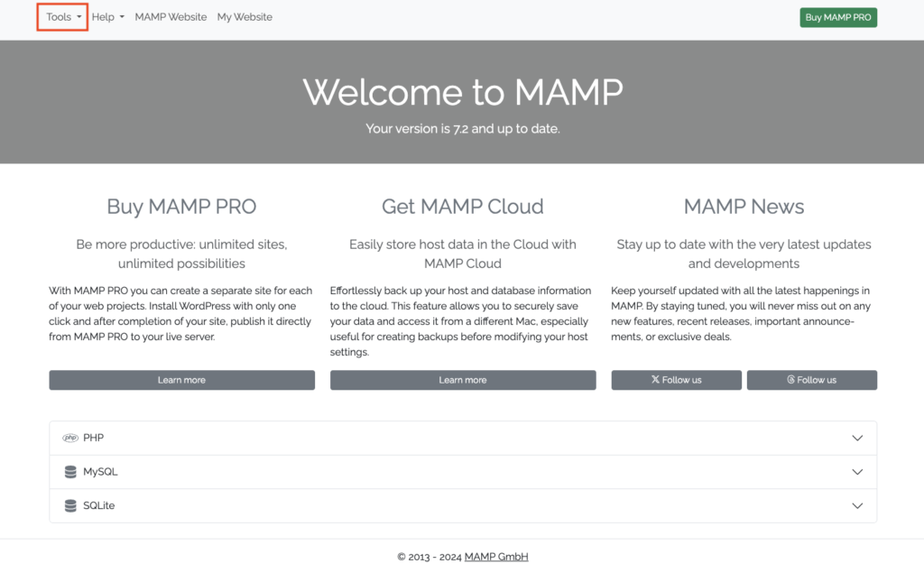Click the MAMP News heading
The image size is (924, 573).
point(744,207)
